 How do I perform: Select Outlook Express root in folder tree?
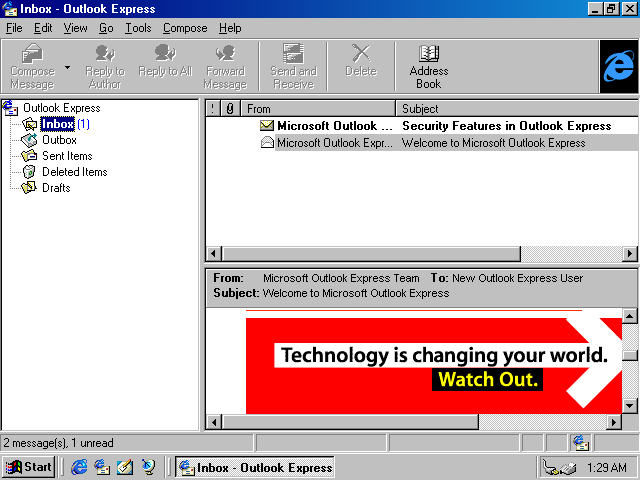pyautogui.click(x=61, y=108)
